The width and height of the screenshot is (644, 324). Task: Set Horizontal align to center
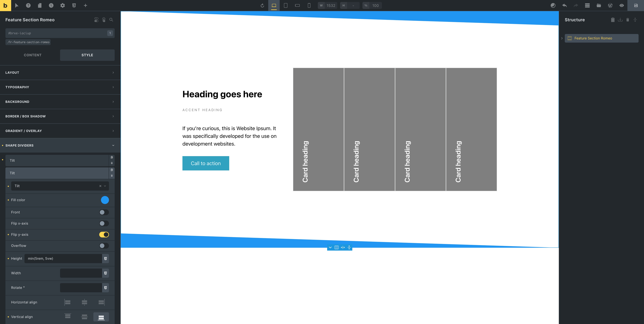pos(85,302)
